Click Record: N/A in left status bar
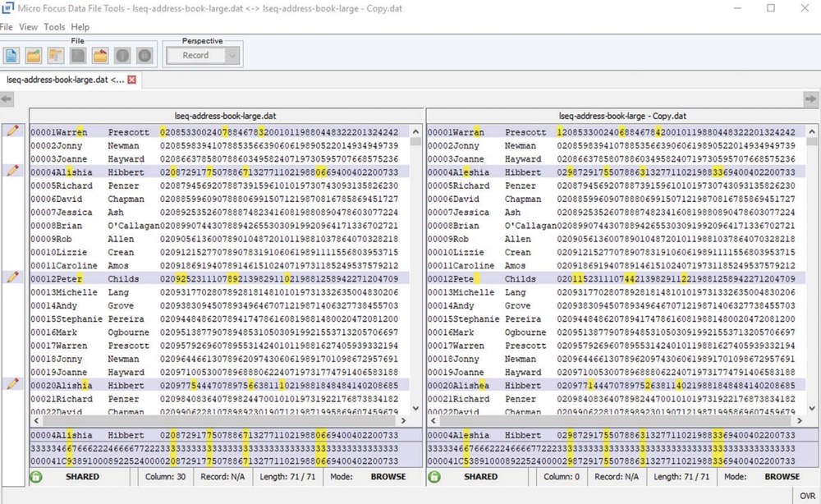 pyautogui.click(x=222, y=477)
